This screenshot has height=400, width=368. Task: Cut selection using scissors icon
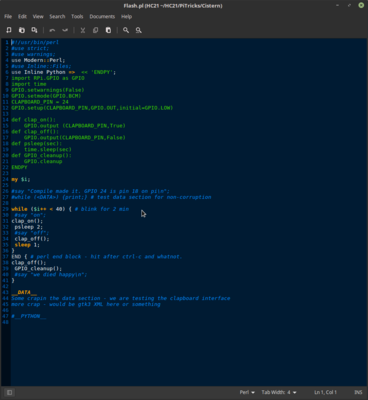click(x=83, y=30)
